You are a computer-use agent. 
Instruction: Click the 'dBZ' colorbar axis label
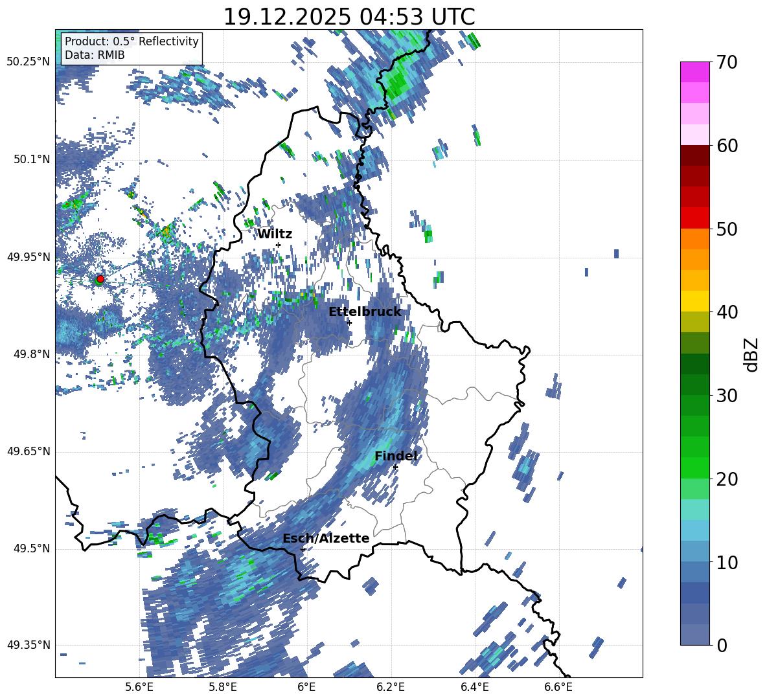pos(750,354)
